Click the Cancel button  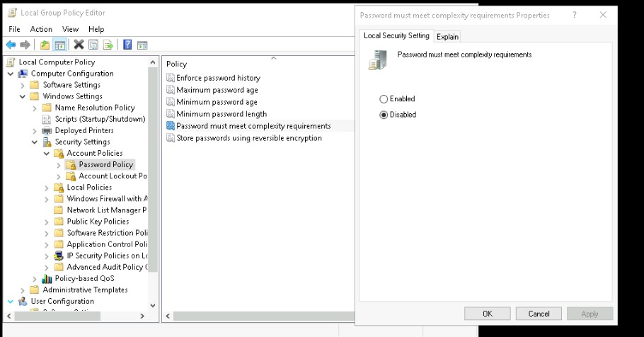539,314
